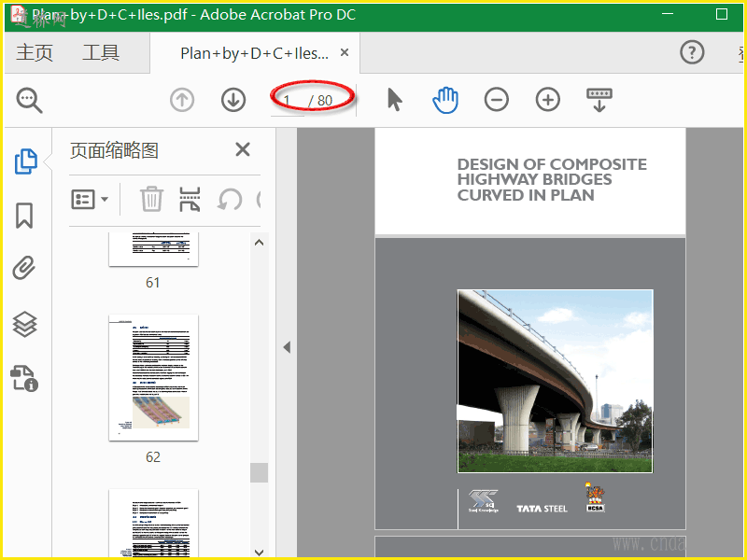Rotate pages counterclockwise icon
Screen dimensions: 747x560
tap(230, 199)
